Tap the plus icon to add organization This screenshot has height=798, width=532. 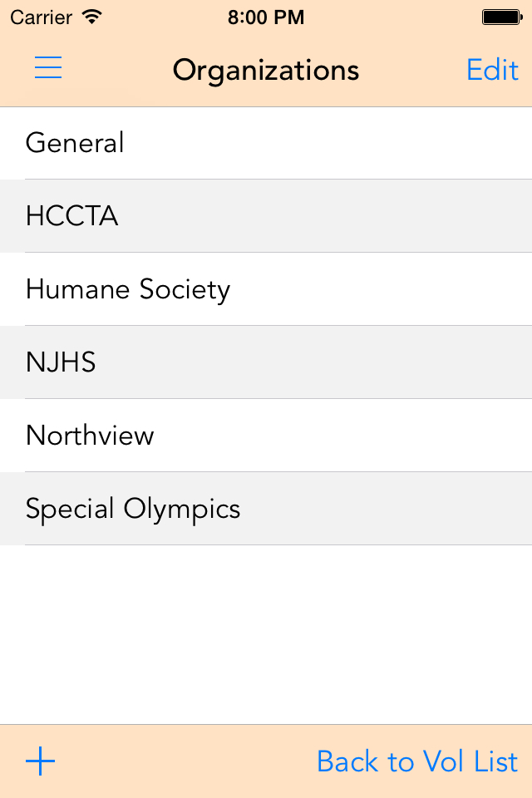[40, 761]
